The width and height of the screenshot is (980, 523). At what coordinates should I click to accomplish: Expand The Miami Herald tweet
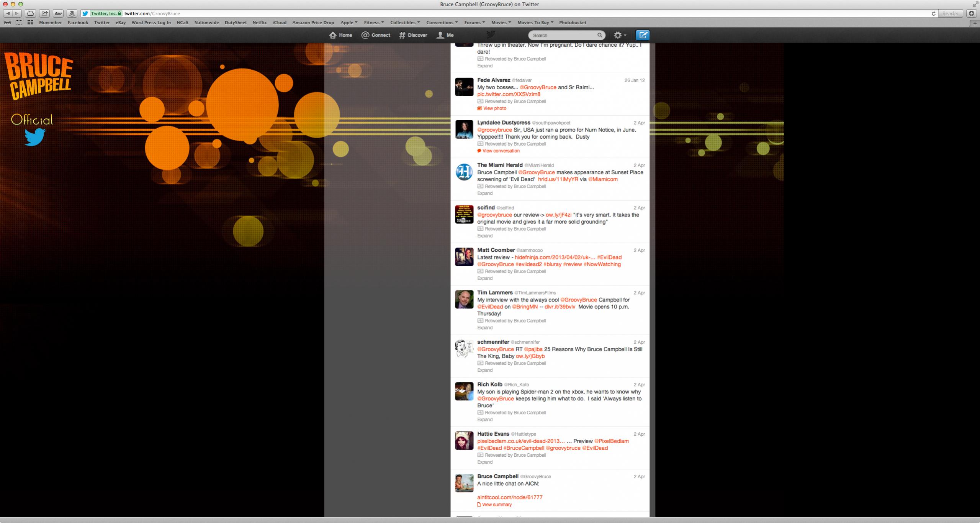click(x=485, y=193)
